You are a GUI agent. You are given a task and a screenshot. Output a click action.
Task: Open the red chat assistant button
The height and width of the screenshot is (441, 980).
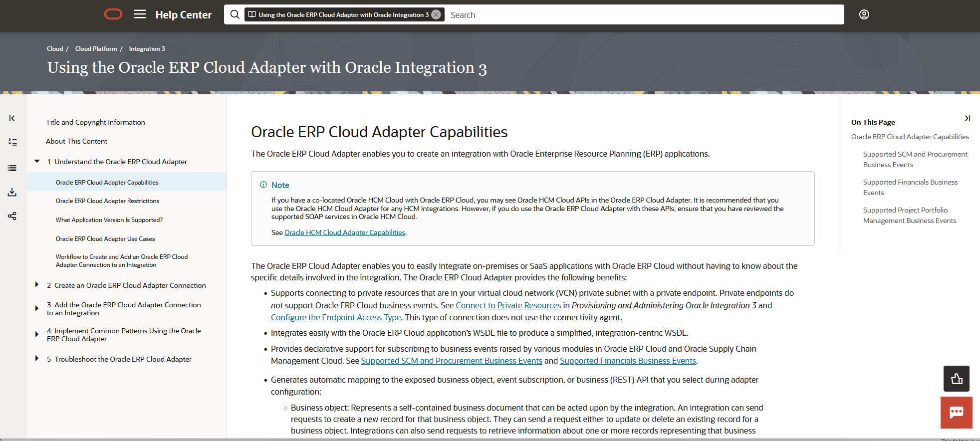pos(956,413)
